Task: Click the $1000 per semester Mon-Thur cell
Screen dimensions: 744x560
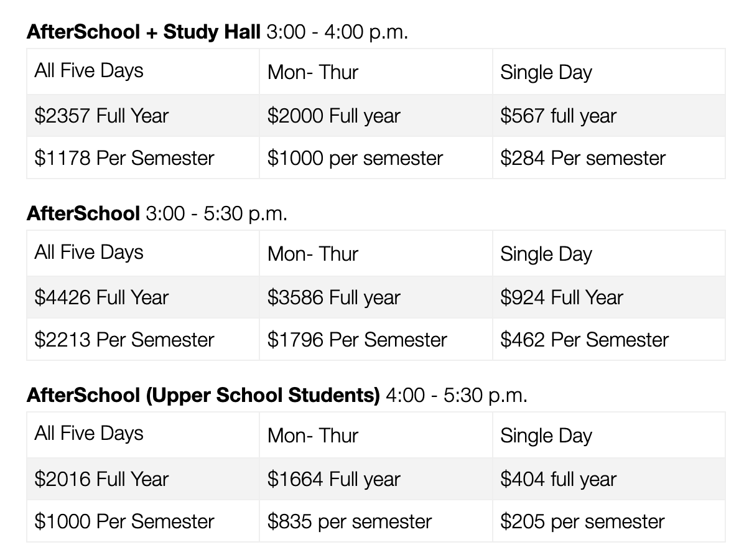Action: pos(376,157)
